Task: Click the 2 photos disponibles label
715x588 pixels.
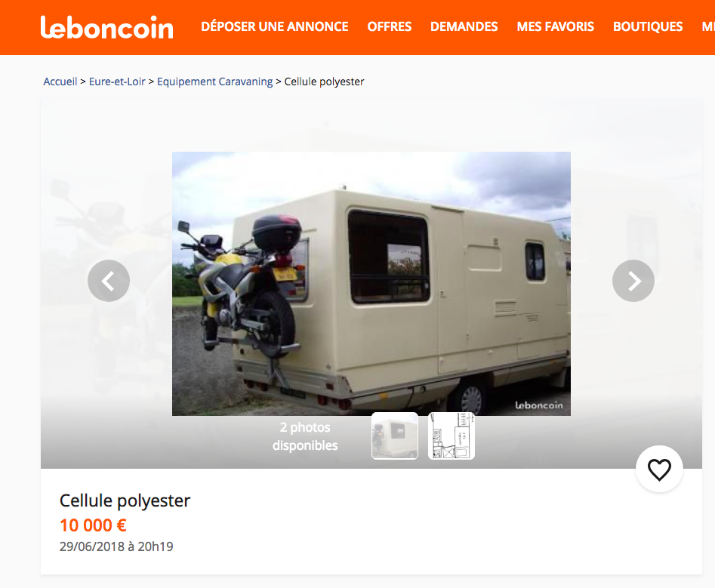Action: [305, 436]
